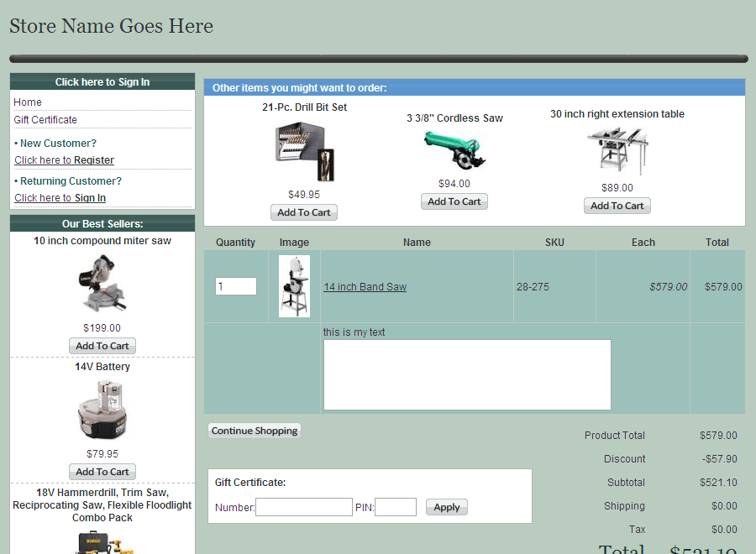Add the extension table to cart
The height and width of the screenshot is (554, 756).
pyautogui.click(x=617, y=206)
